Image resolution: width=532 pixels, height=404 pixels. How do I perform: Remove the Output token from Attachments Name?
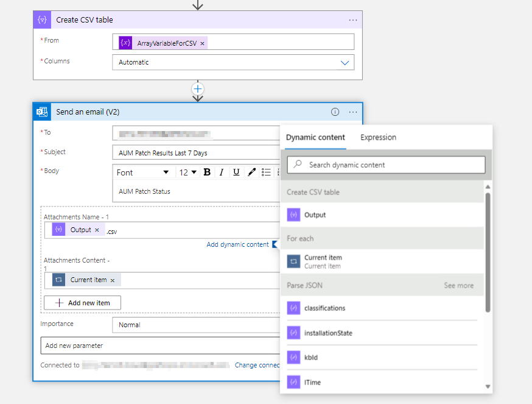[97, 230]
